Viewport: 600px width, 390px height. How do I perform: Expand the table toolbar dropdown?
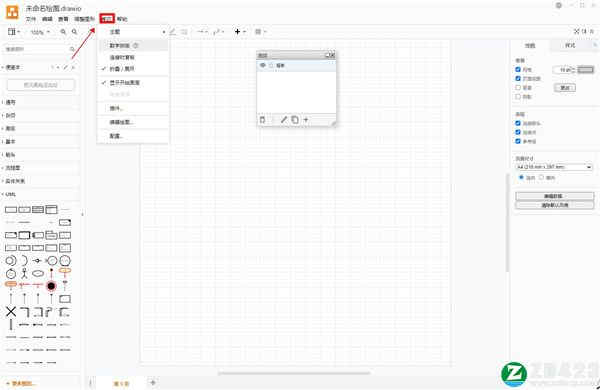click(x=261, y=32)
